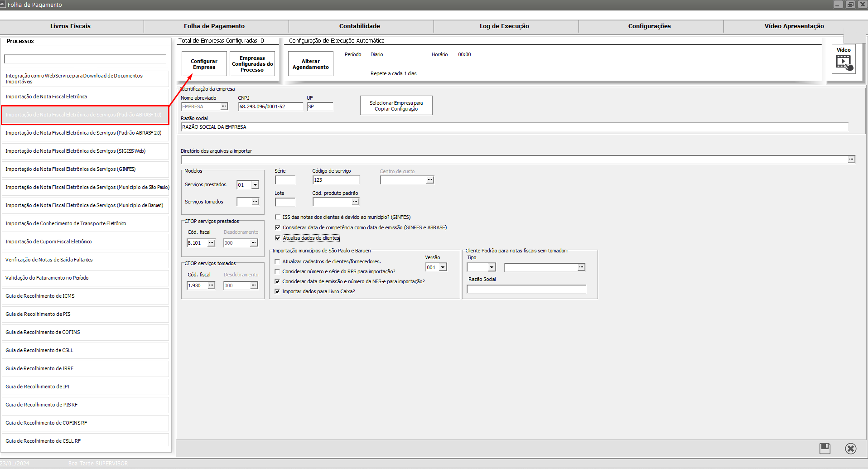Switch to Vídeo Apresentação tab

pyautogui.click(x=794, y=26)
